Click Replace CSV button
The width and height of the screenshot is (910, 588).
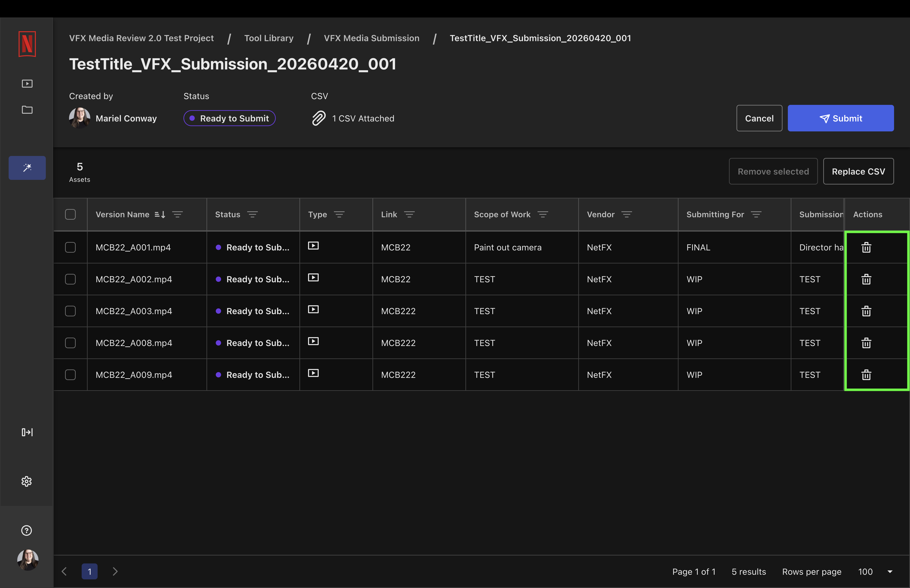858,171
